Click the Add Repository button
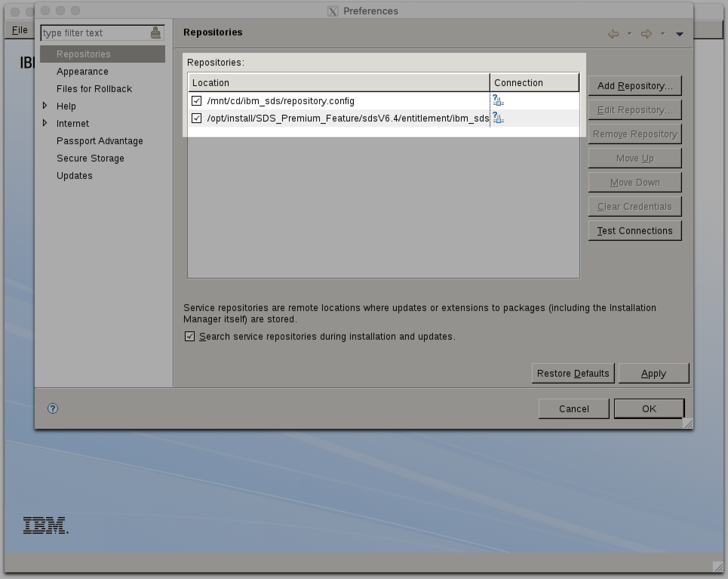 634,86
